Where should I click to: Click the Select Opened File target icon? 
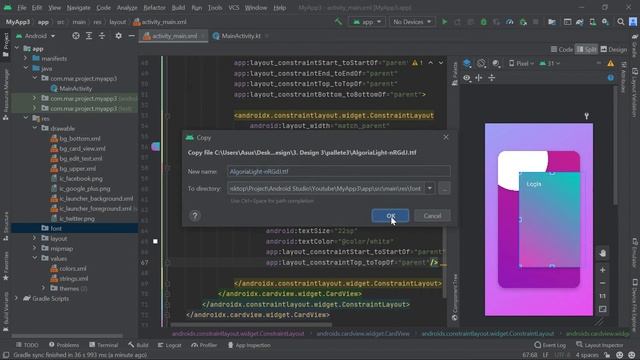[x=76, y=36]
